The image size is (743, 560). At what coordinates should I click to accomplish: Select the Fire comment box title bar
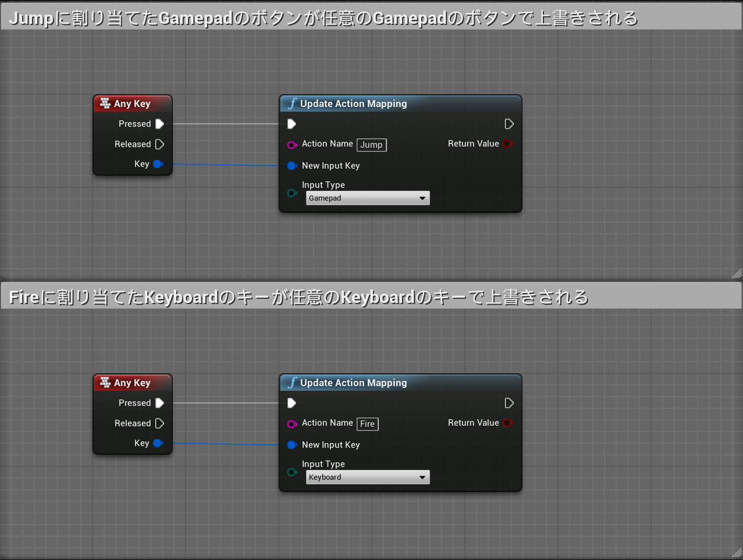click(371, 297)
